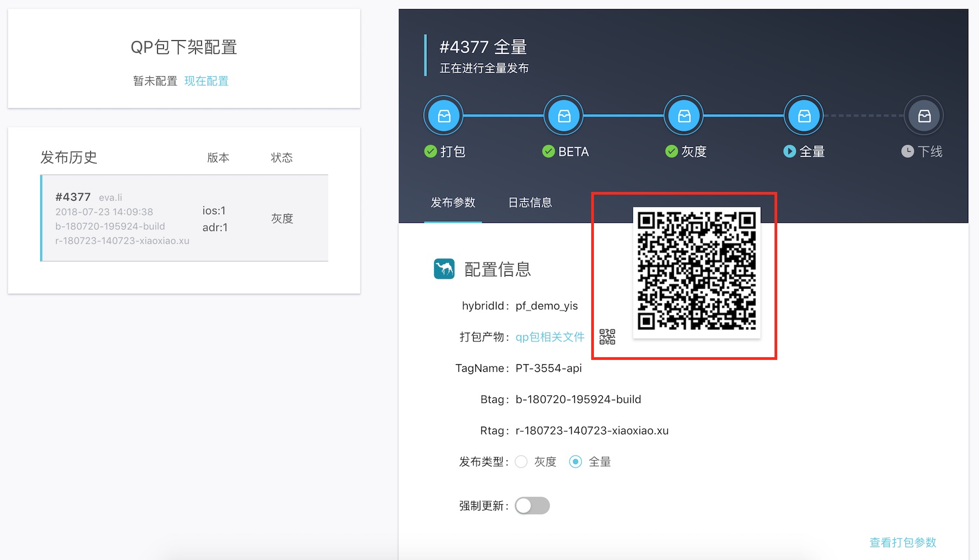The width and height of the screenshot is (979, 560).
Task: Click the 灰度 status in the history row
Action: pos(282,219)
